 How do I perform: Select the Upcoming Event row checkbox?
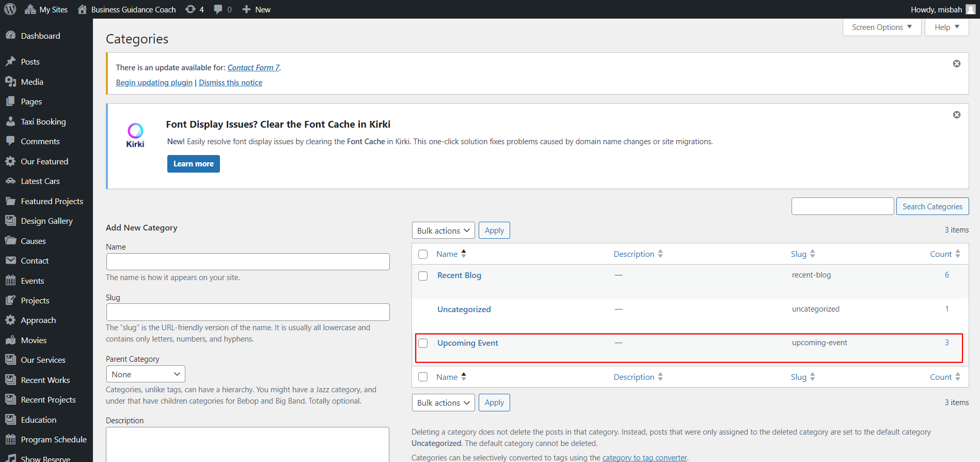pyautogui.click(x=423, y=343)
